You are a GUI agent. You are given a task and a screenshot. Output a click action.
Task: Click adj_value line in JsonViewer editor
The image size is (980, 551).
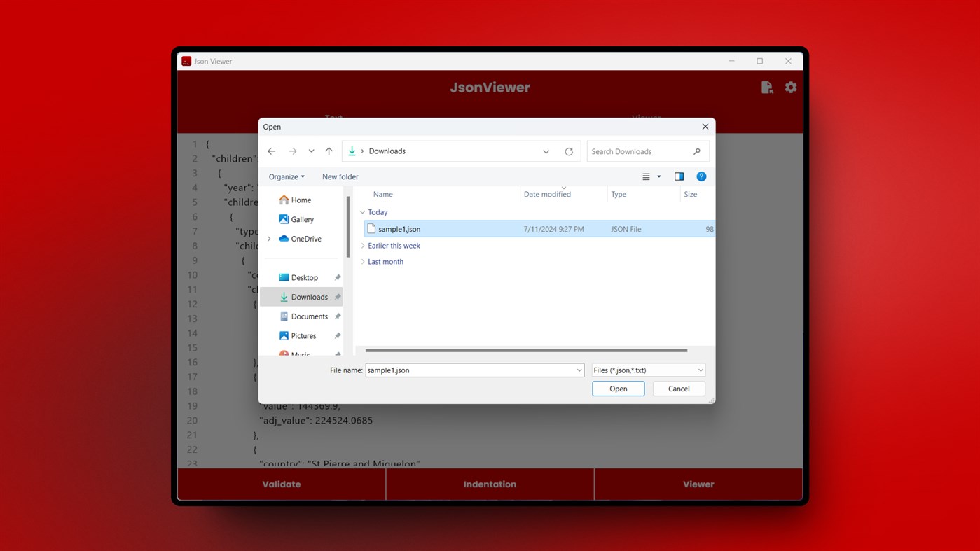(316, 421)
